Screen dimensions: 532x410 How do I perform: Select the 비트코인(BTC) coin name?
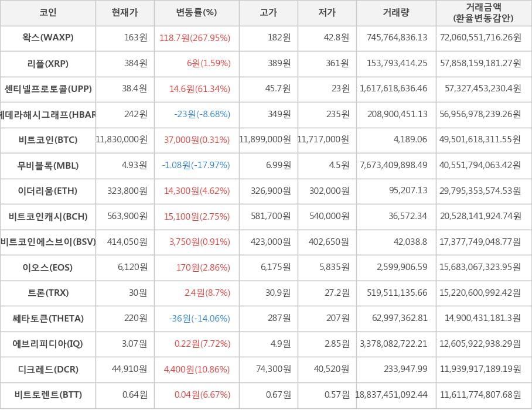(48, 140)
